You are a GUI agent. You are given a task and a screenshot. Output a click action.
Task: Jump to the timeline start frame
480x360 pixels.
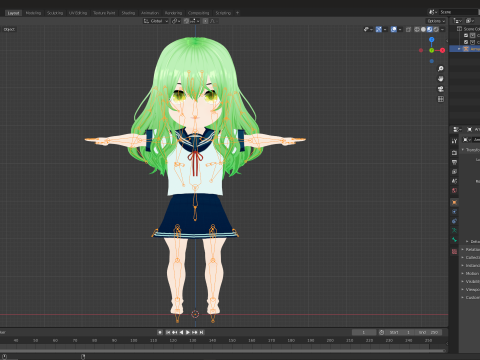click(168, 332)
